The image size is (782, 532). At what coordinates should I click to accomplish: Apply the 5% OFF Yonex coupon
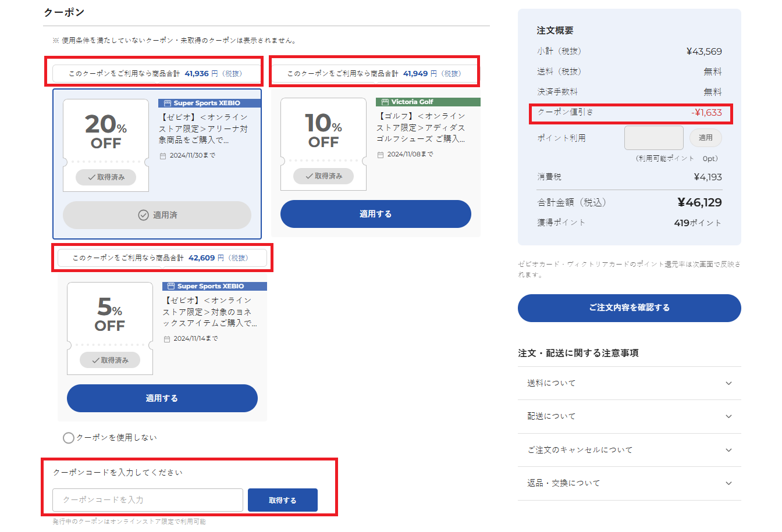162,398
